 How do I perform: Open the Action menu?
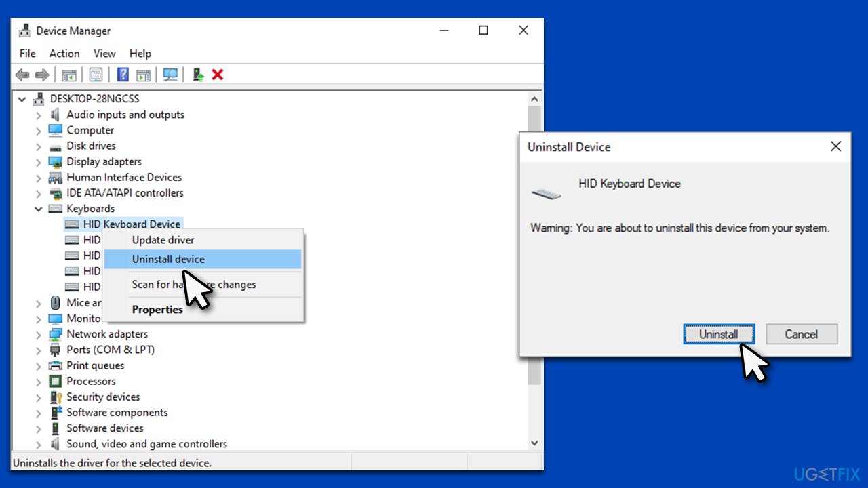tap(64, 53)
